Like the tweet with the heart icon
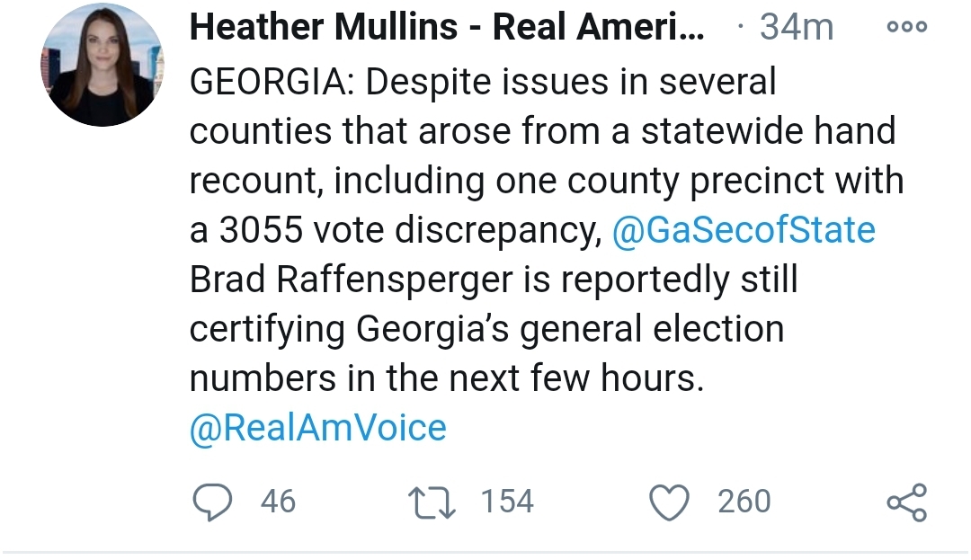The height and width of the screenshot is (560, 971). (669, 502)
